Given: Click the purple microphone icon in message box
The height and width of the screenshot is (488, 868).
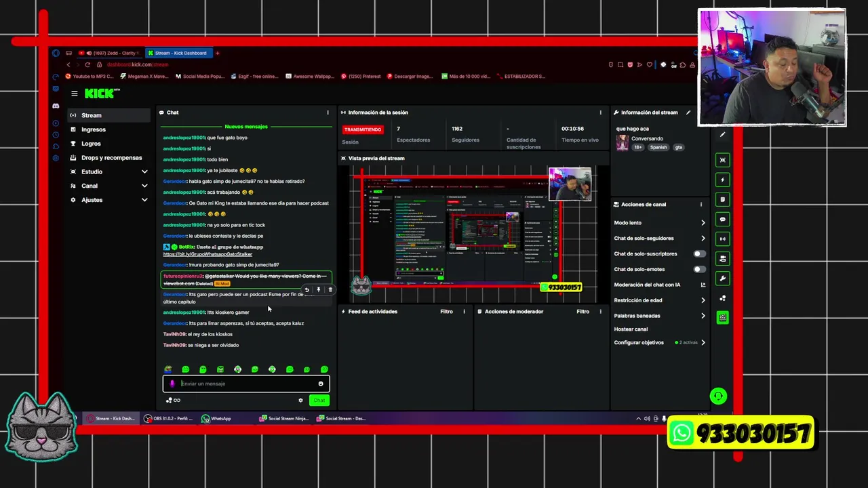Looking at the screenshot, I should point(172,384).
